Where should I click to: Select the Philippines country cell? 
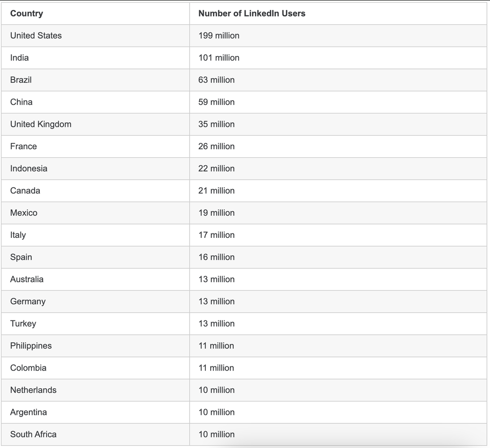pos(31,346)
